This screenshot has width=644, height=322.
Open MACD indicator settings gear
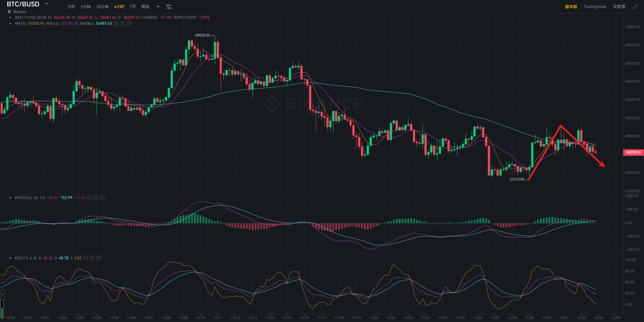[x=96, y=198]
